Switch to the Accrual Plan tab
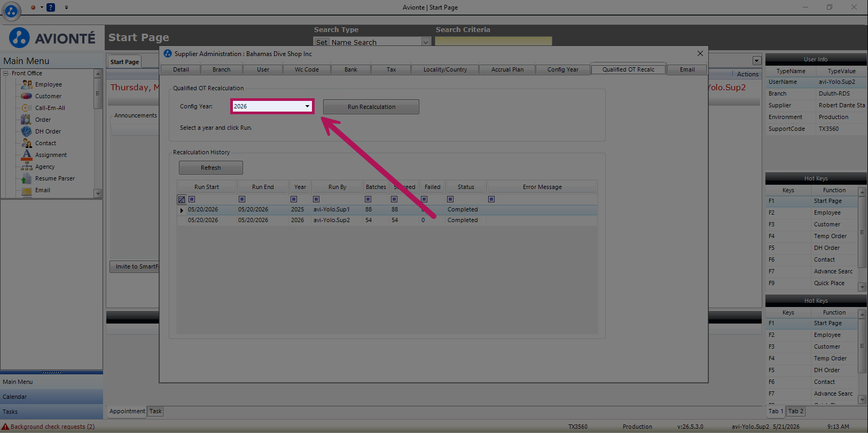This screenshot has height=433, width=868. pos(507,69)
